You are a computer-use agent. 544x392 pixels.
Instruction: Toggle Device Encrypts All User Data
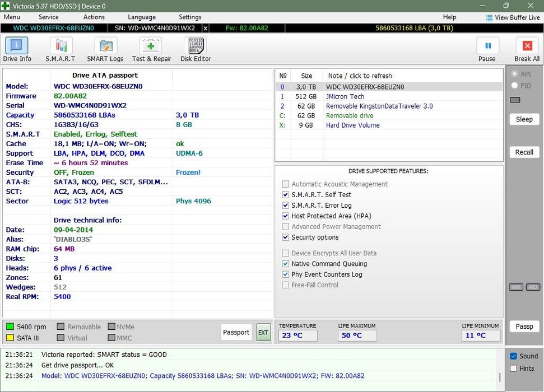click(x=286, y=253)
